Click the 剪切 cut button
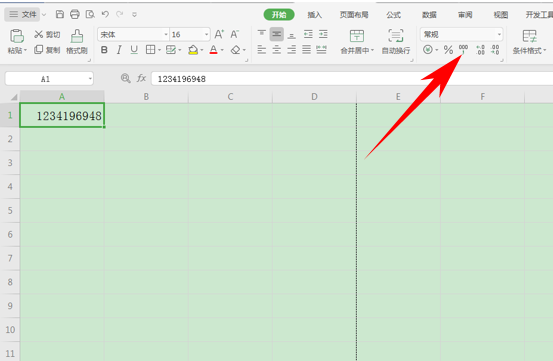553x361 pixels. coord(47,35)
